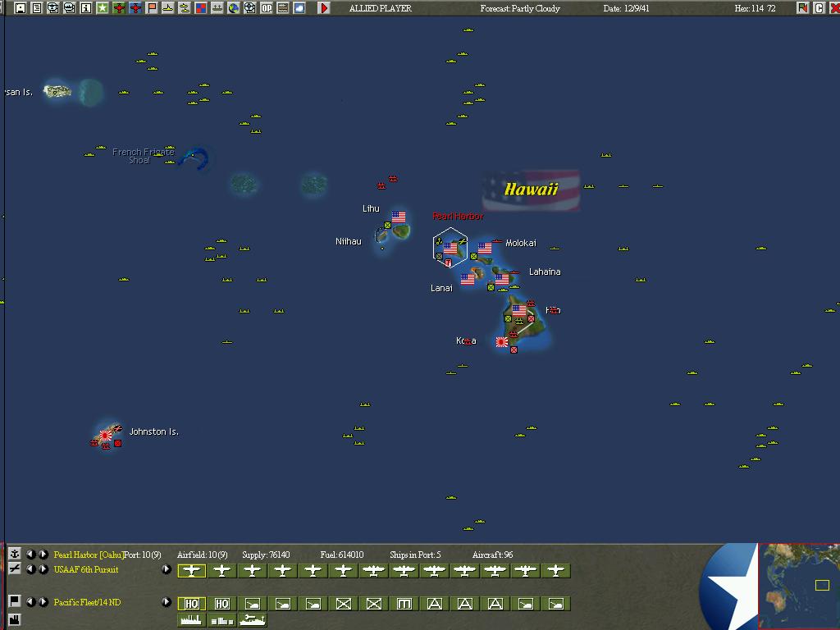
Task: Open Pacific Fleet/14 ND unit name
Action: tap(87, 602)
